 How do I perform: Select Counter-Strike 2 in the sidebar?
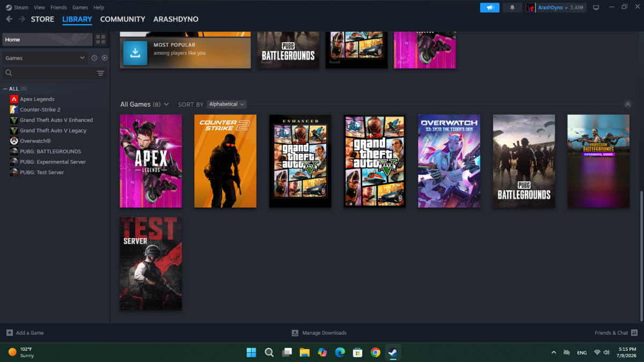40,109
